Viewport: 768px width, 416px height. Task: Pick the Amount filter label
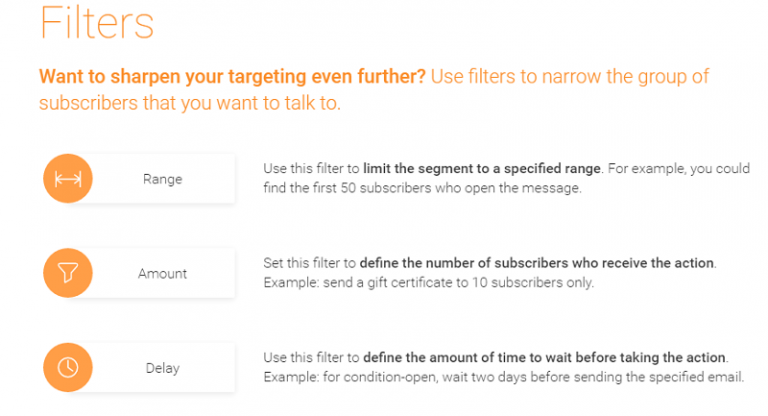click(163, 273)
